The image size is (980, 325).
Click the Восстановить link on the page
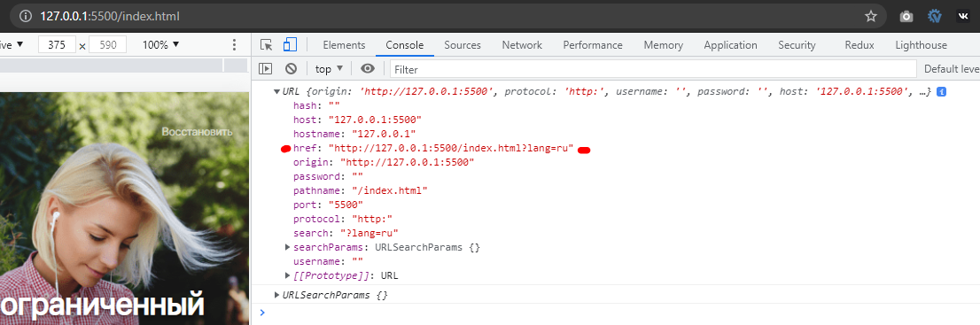[x=197, y=132]
